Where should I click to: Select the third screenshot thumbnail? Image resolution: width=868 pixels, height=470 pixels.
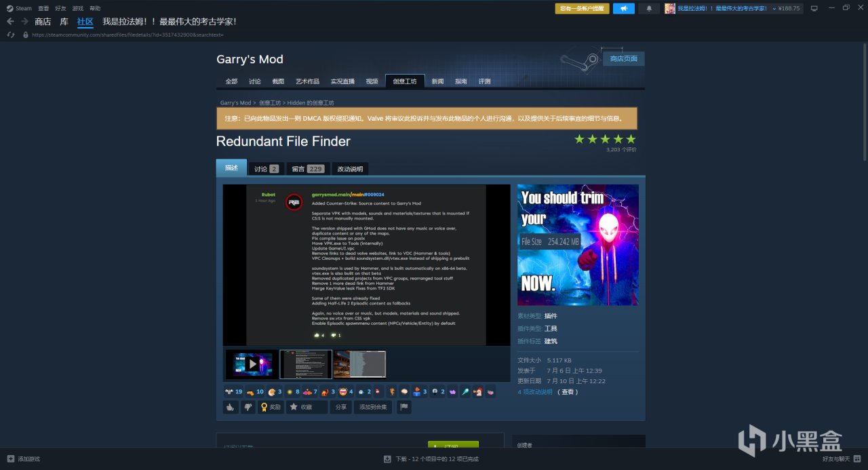[x=359, y=364]
